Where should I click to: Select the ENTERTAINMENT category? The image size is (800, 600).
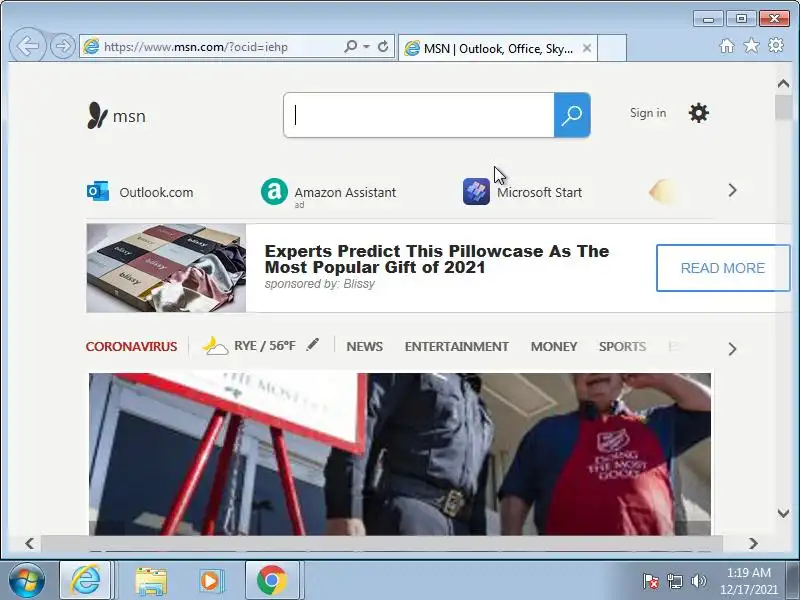point(457,346)
